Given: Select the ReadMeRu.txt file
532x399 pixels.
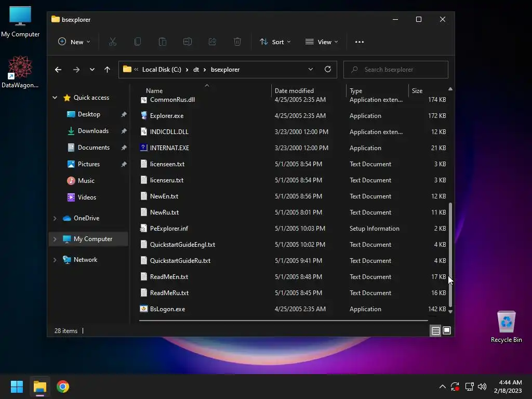Looking at the screenshot, I should (x=293, y=293).
